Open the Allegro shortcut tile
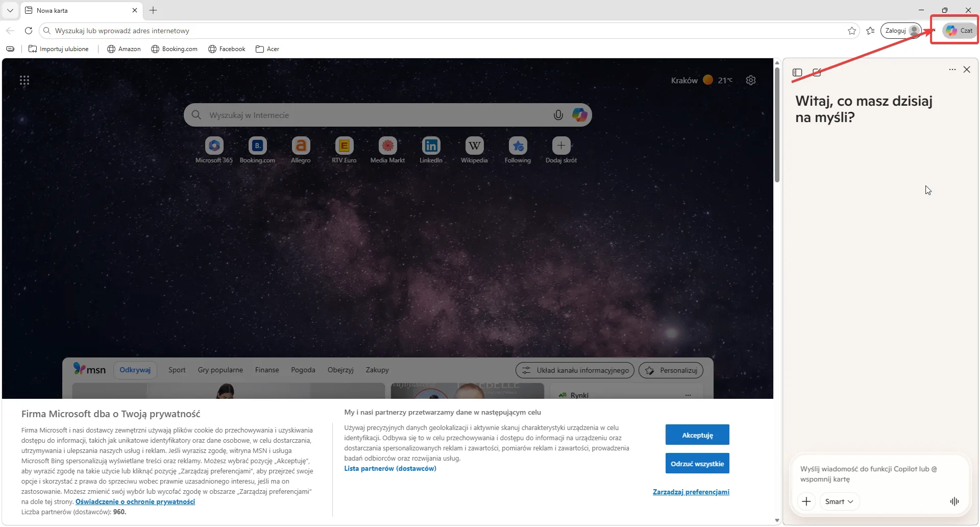 click(x=301, y=150)
